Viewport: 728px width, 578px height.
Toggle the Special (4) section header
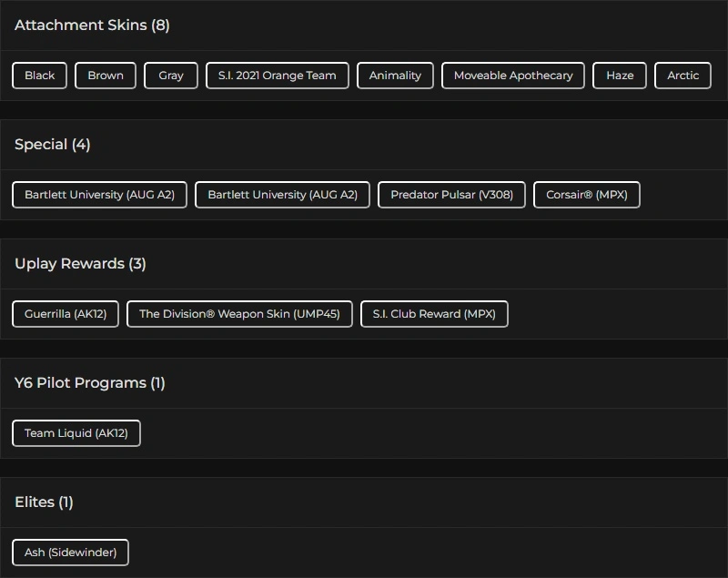coord(53,145)
